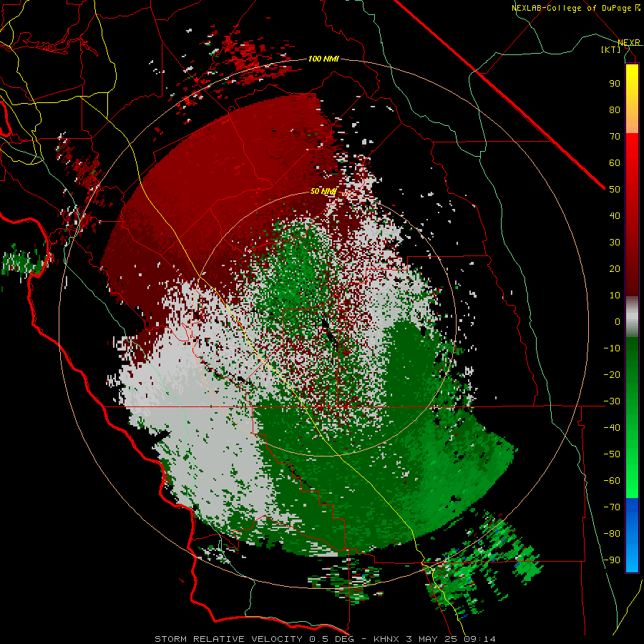The height and width of the screenshot is (644, 644).
Task: Click the -40 scale value
Action: [612, 428]
